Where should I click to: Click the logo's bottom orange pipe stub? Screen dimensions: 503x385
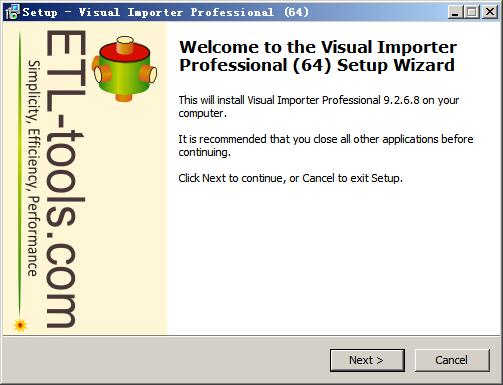coord(124,97)
